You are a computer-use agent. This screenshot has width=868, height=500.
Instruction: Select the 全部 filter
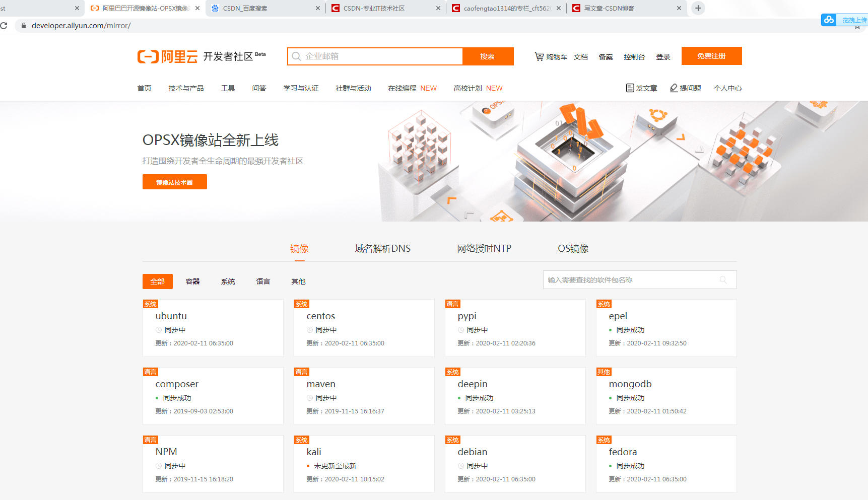pyautogui.click(x=157, y=281)
